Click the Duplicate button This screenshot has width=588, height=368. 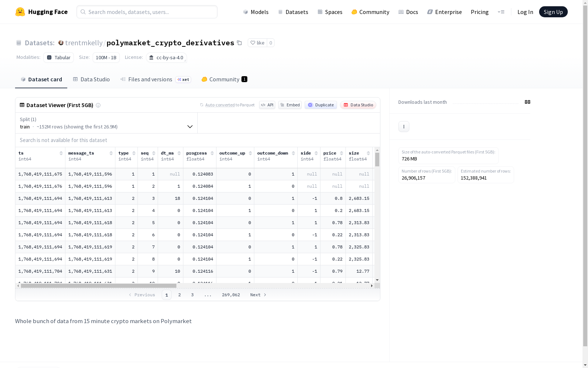click(x=321, y=105)
